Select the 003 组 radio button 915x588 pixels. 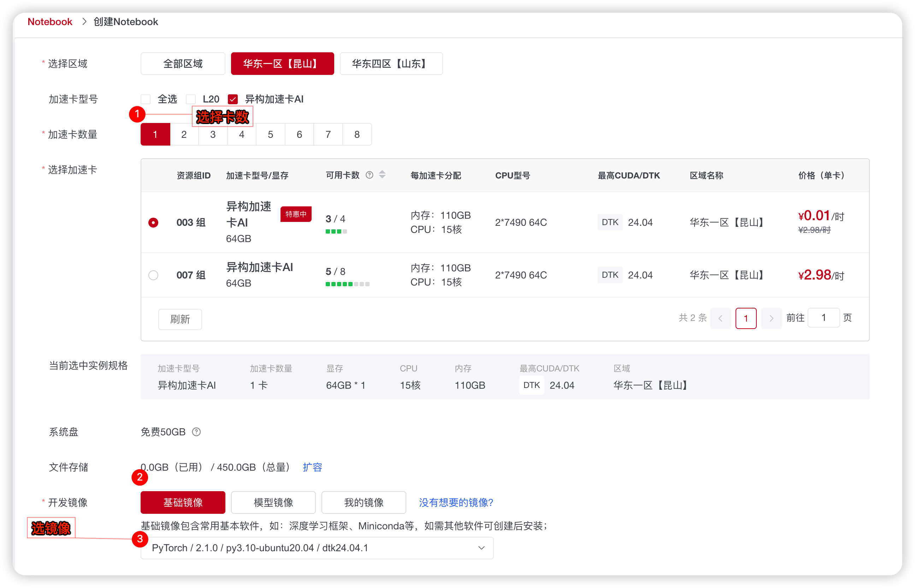pos(153,223)
